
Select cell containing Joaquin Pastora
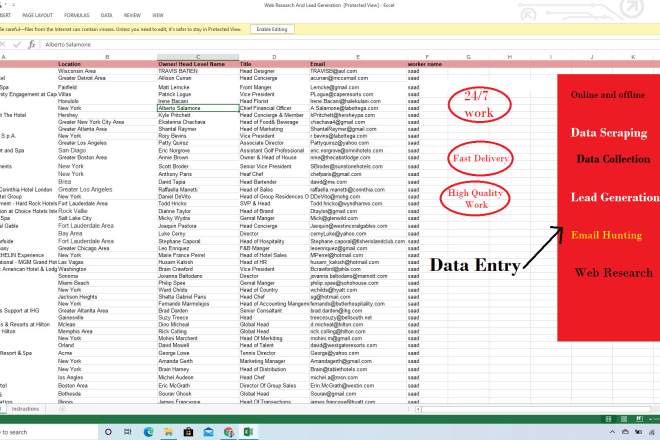(x=198, y=226)
